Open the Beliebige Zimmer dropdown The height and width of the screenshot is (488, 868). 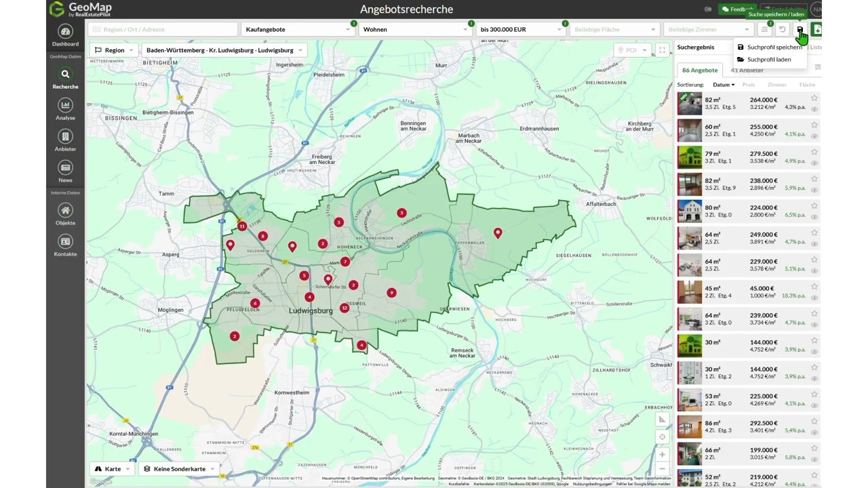[708, 29]
